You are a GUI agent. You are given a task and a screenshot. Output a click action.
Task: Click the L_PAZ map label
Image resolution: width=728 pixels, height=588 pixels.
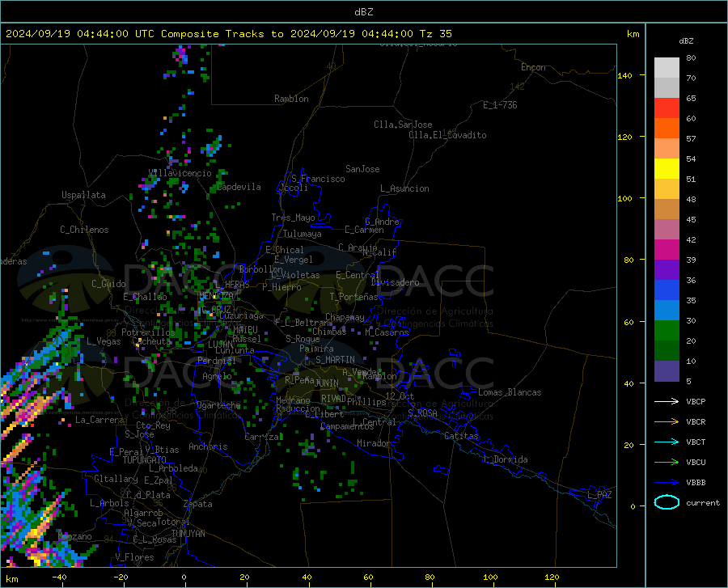[x=599, y=495]
